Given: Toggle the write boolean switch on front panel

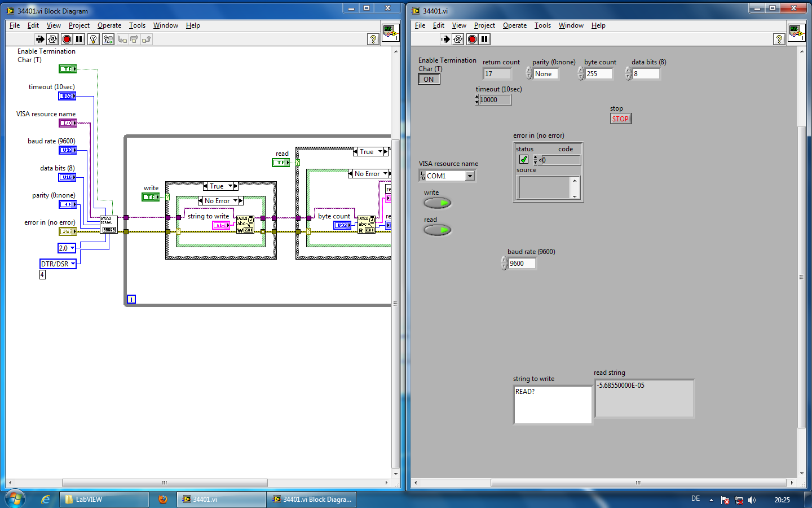Looking at the screenshot, I should [438, 203].
